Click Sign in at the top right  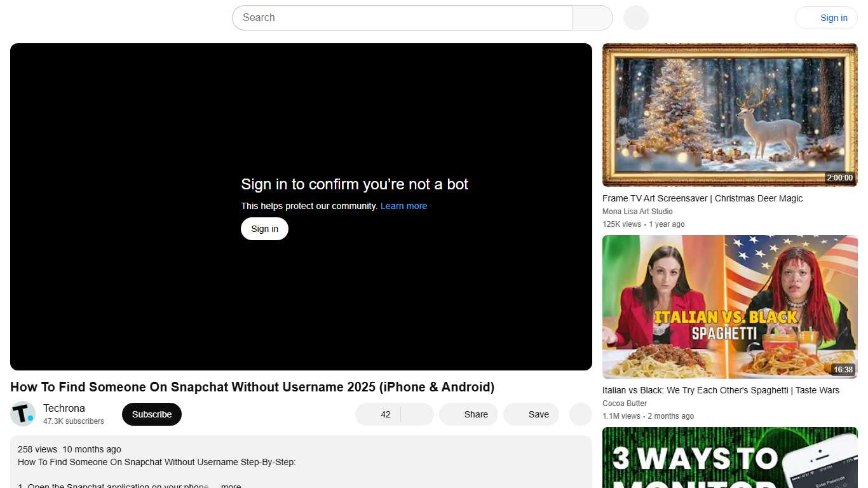point(834,18)
